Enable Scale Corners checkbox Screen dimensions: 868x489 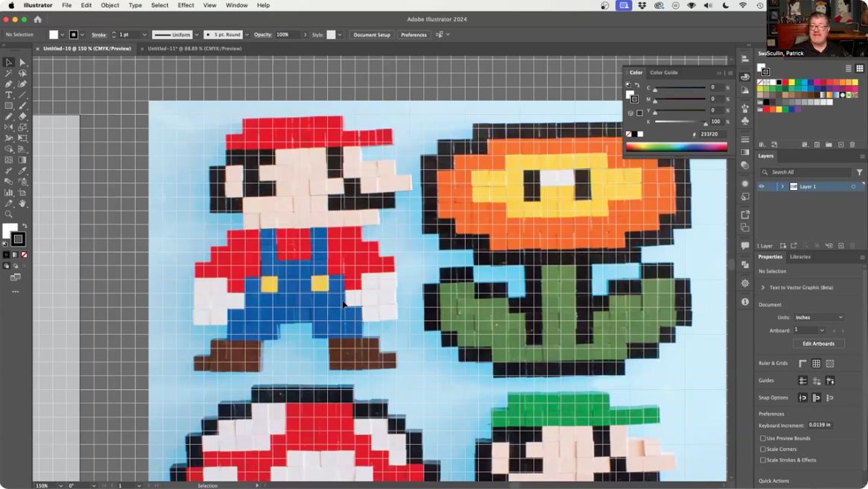point(763,449)
